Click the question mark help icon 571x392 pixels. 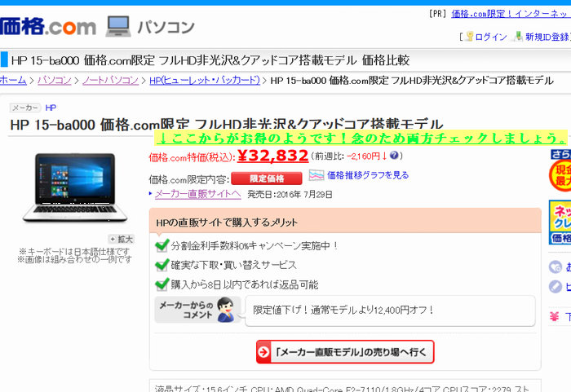(394, 156)
